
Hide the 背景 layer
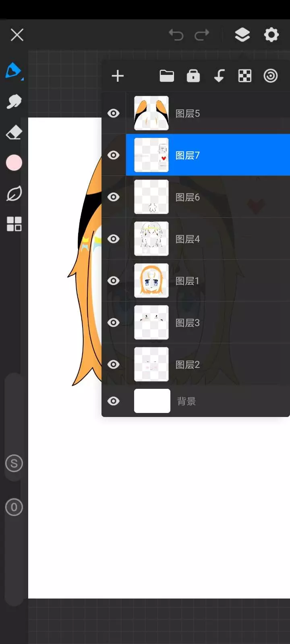click(x=114, y=401)
